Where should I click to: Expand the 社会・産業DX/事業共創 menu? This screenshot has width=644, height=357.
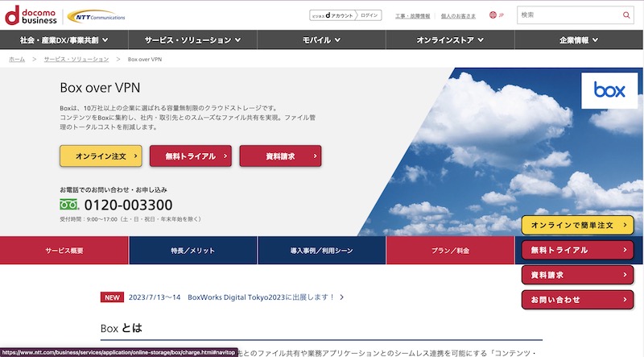click(x=64, y=40)
